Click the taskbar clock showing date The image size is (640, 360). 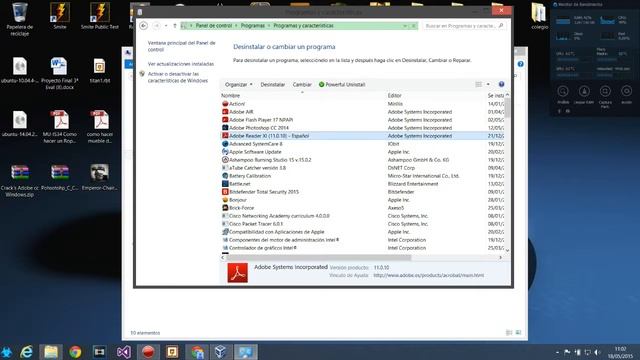[620, 353]
